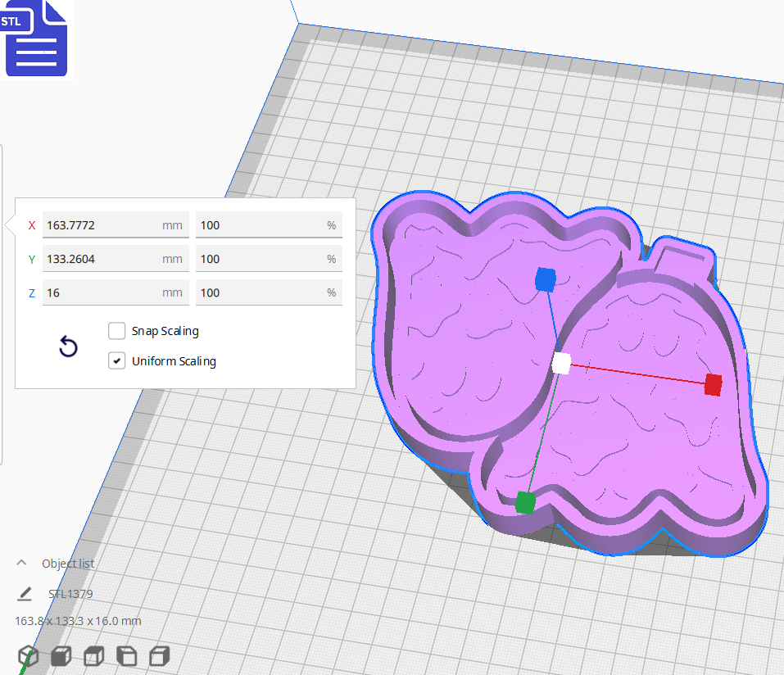Collapse the Object list panel
784x675 pixels.
click(20, 563)
